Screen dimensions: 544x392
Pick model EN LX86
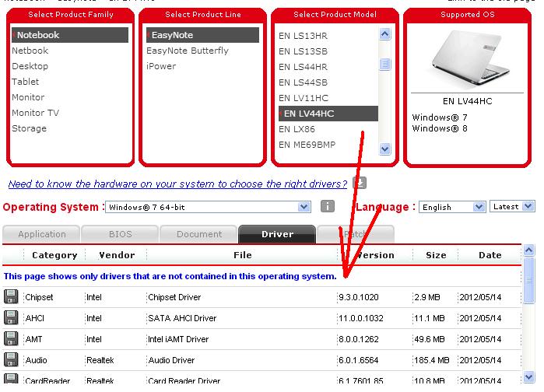[x=297, y=129]
